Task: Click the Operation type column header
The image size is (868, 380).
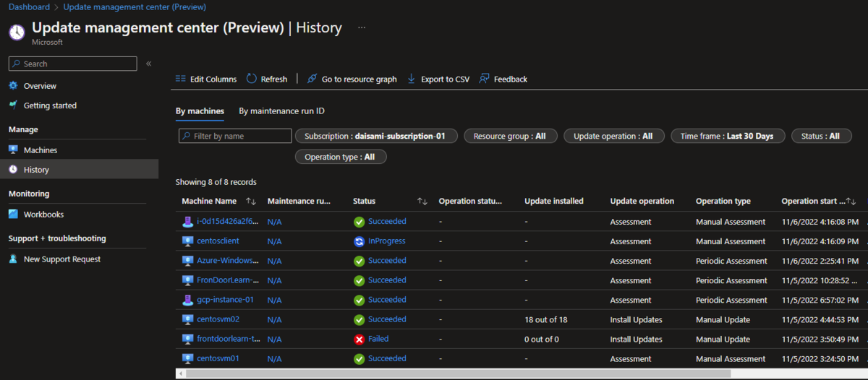Action: (x=723, y=202)
